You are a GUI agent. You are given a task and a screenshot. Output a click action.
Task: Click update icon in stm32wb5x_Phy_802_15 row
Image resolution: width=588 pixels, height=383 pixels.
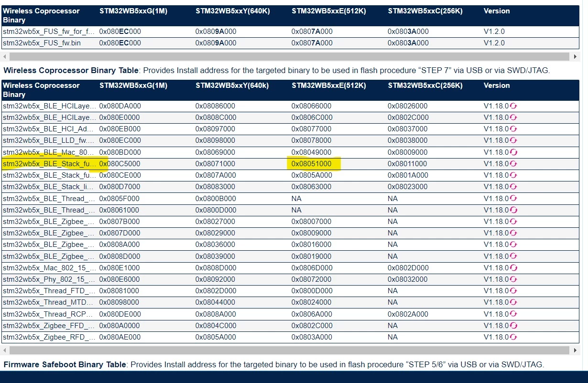coord(513,279)
